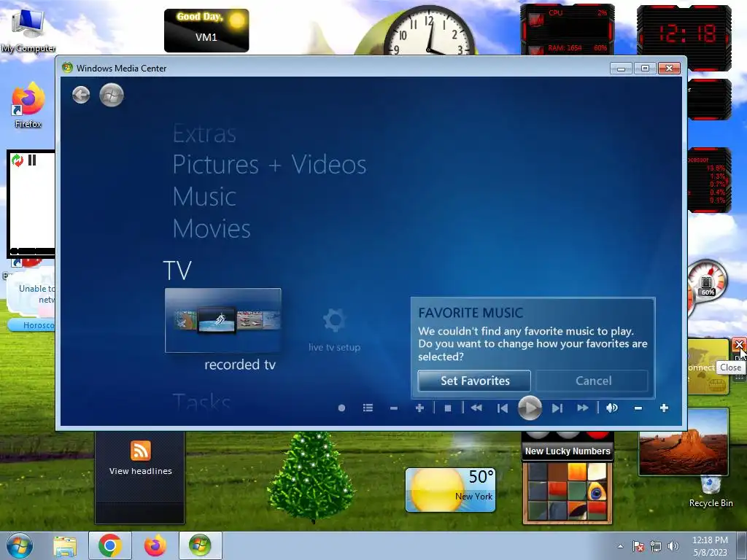Cancel the Favorite Music dialog
This screenshot has height=560, width=747.
(592, 381)
